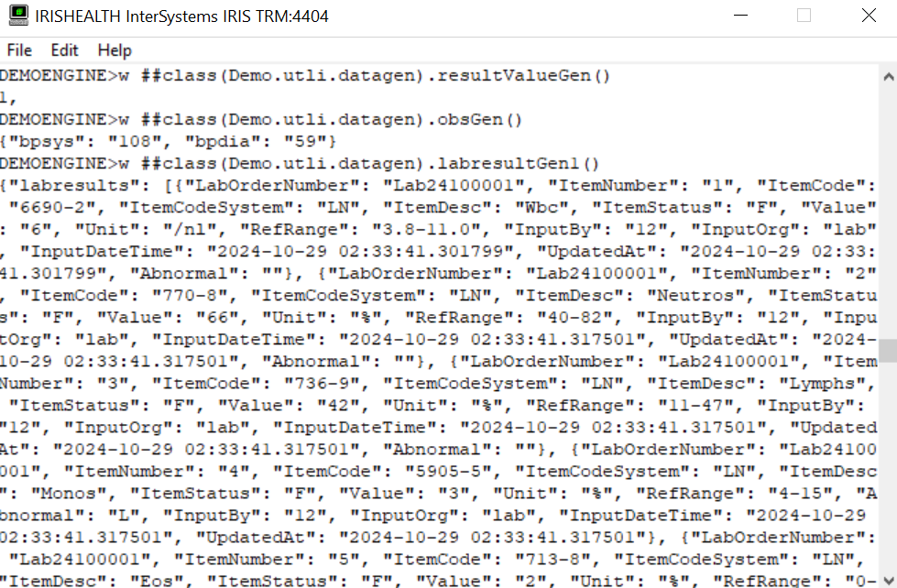The width and height of the screenshot is (897, 588).
Task: Click the resultValueGen() command line
Action: click(x=305, y=75)
